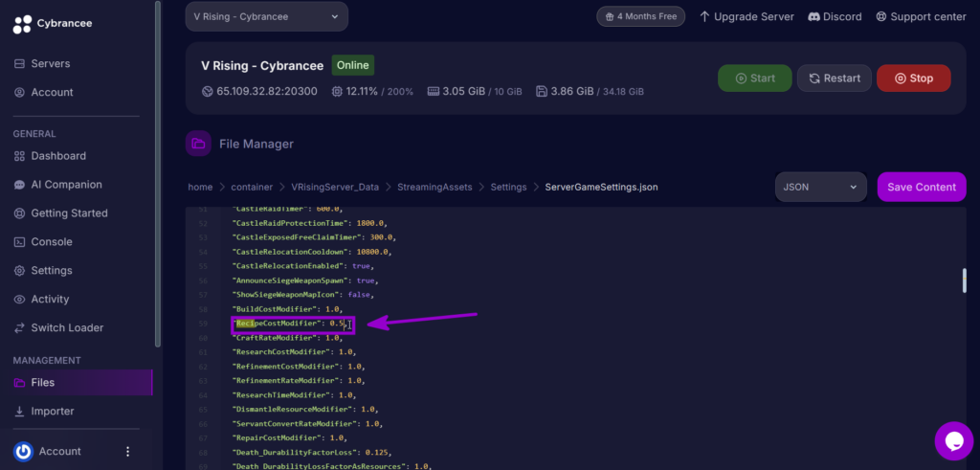The width and height of the screenshot is (980, 470).
Task: Go to home in breadcrumb
Action: coord(201,187)
